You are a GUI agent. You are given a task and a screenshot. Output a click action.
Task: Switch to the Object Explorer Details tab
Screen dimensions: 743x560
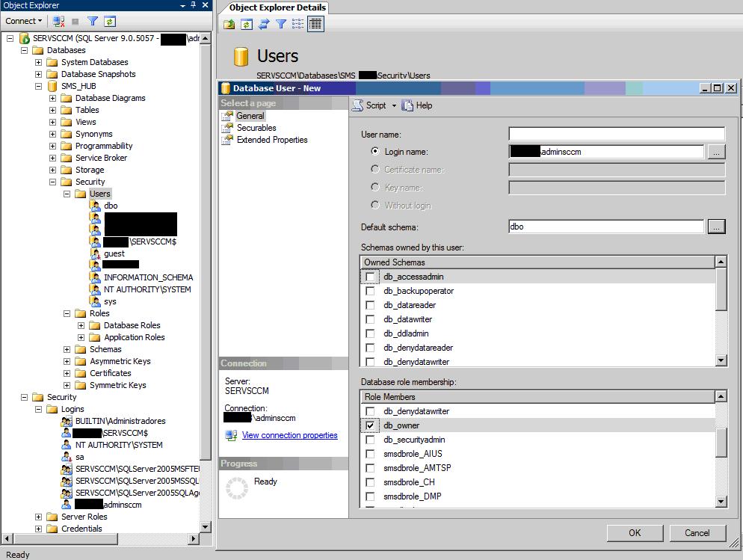(x=277, y=7)
